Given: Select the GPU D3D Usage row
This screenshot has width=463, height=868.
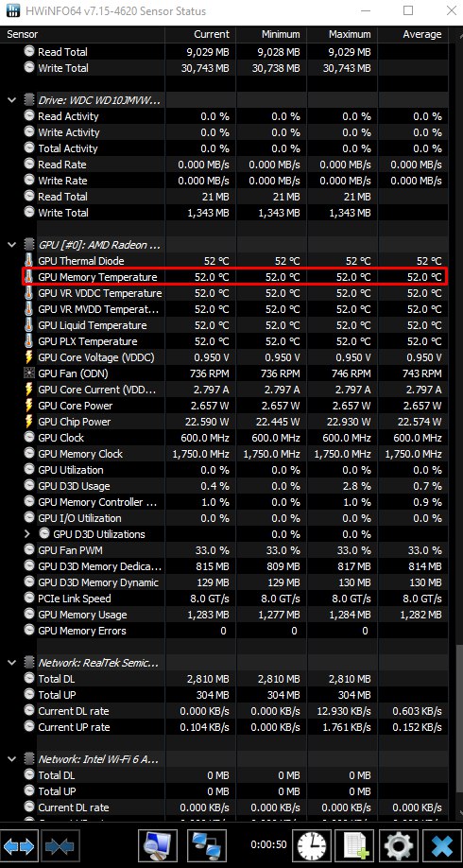Looking at the screenshot, I should pyautogui.click(x=234, y=485).
